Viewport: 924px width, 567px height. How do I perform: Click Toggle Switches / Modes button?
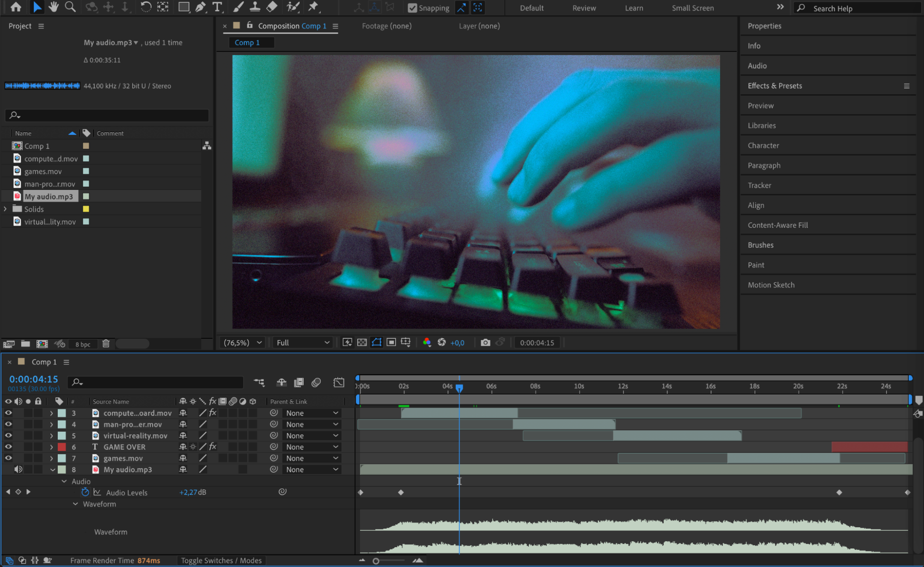[x=221, y=560]
